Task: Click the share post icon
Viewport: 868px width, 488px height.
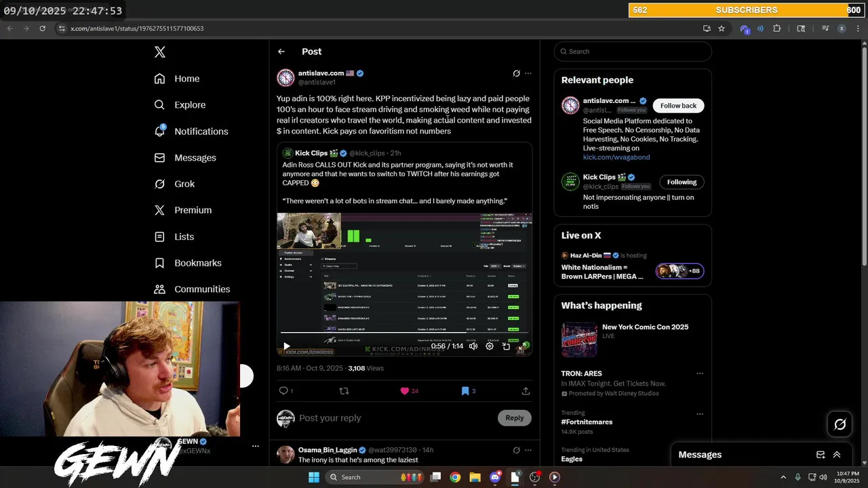Action: (526, 391)
